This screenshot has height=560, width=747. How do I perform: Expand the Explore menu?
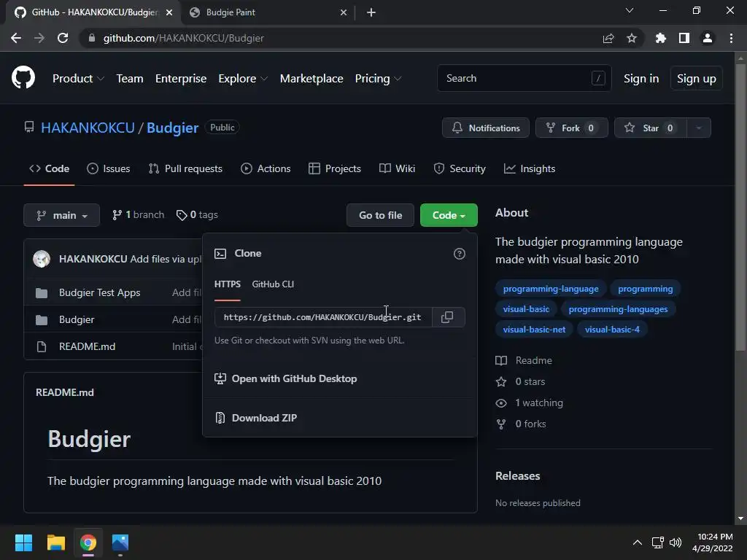(243, 79)
